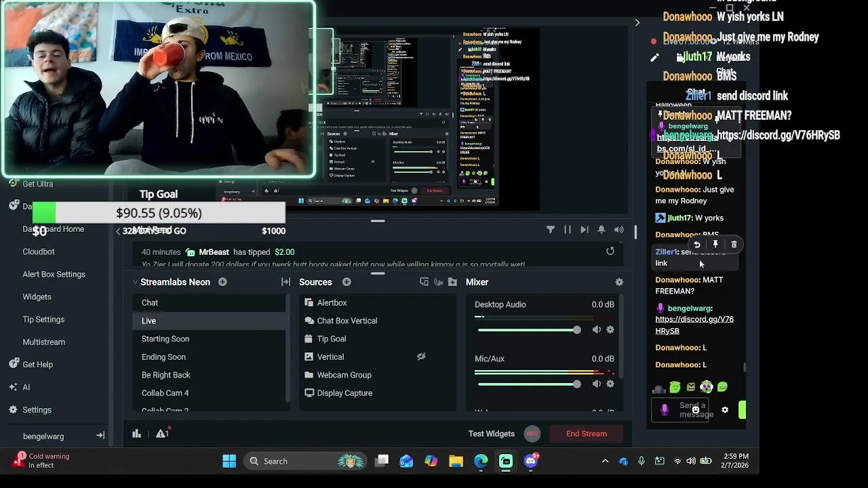Open Multistream in the sidebar
The height and width of the screenshot is (488, 868).
pyautogui.click(x=44, y=342)
